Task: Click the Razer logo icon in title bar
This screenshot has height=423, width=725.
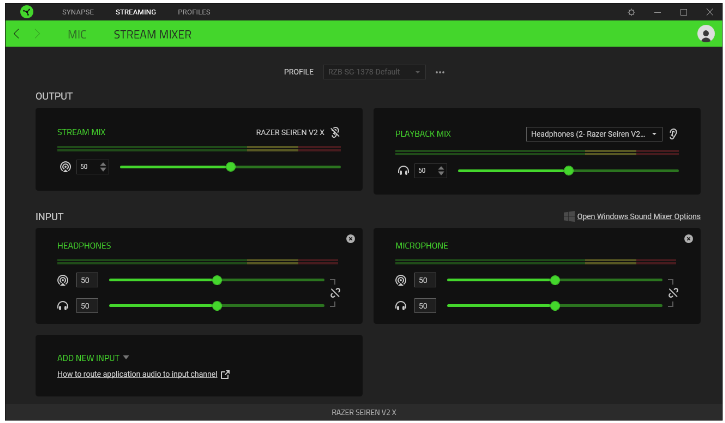Action: (x=26, y=11)
